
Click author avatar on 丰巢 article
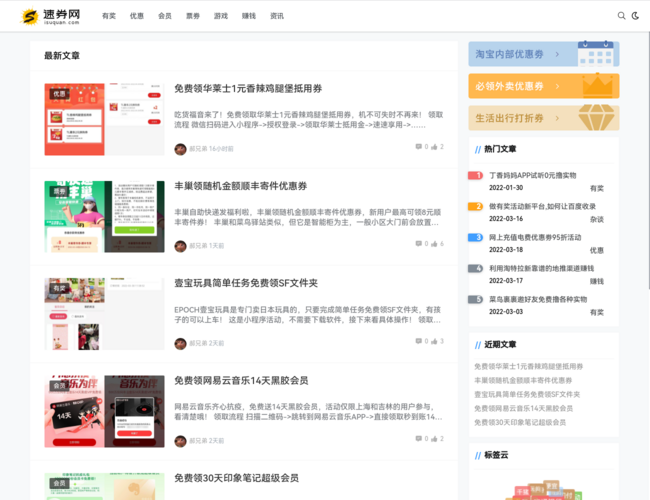point(180,246)
